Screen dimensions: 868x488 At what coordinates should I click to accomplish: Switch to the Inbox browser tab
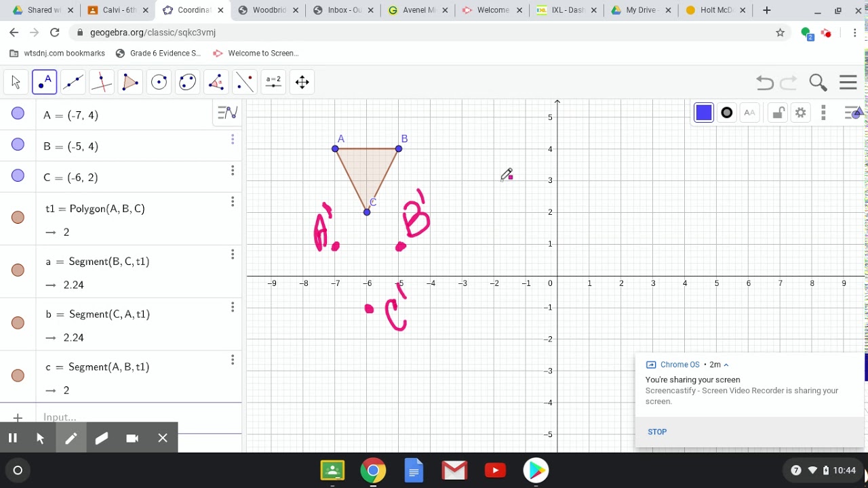343,10
